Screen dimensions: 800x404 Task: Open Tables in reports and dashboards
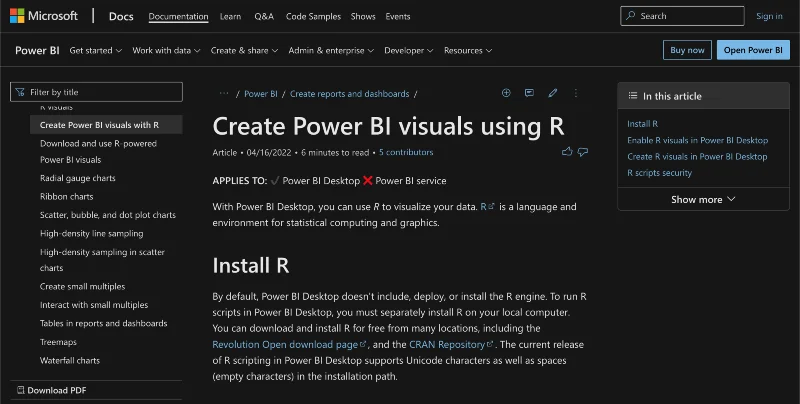104,323
